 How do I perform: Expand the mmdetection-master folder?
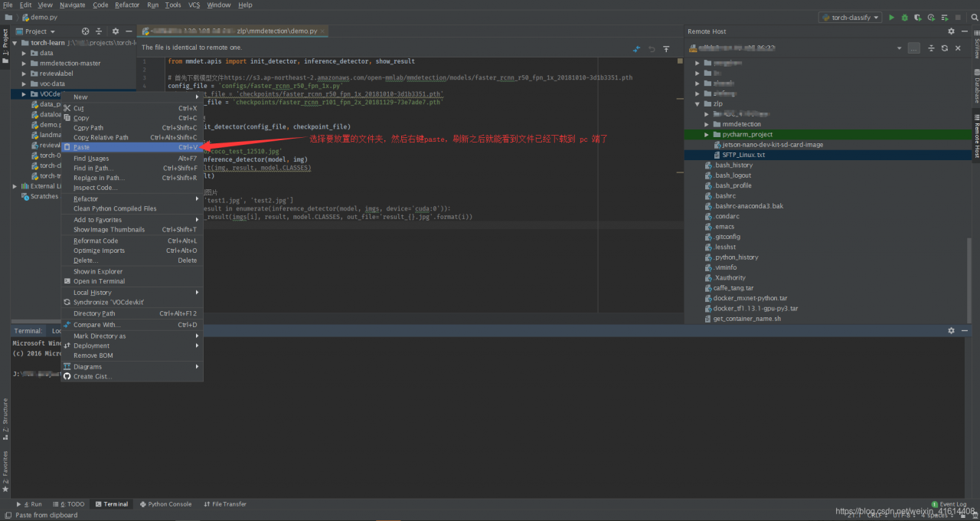tap(24, 64)
